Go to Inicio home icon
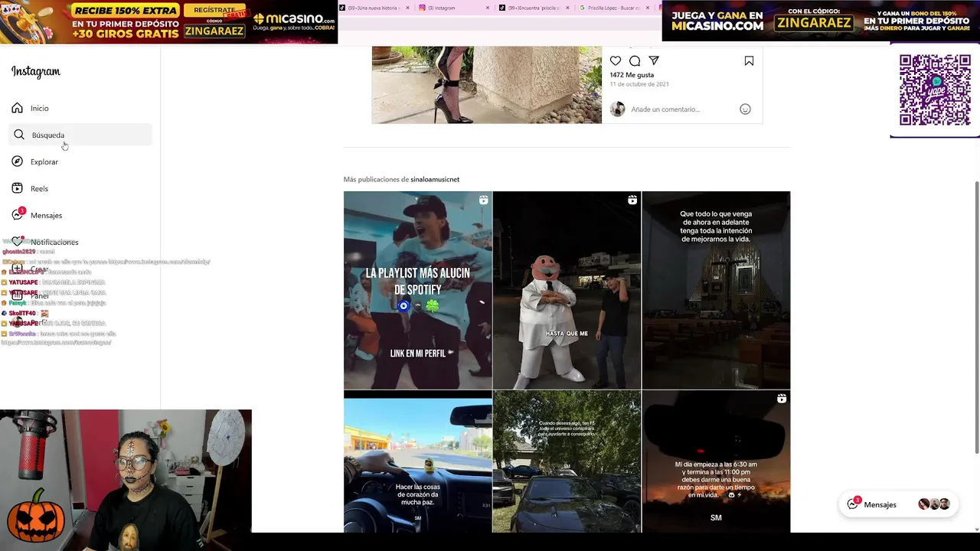This screenshot has width=980, height=551. tap(18, 108)
